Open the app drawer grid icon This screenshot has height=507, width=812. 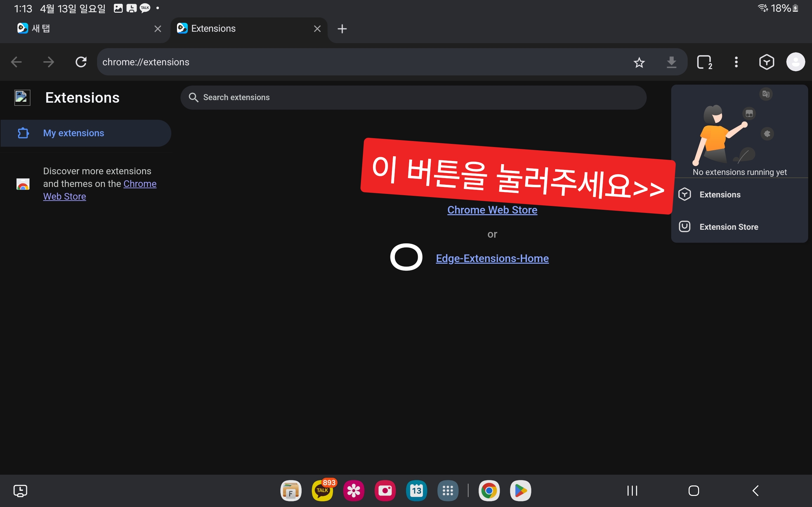tap(448, 491)
